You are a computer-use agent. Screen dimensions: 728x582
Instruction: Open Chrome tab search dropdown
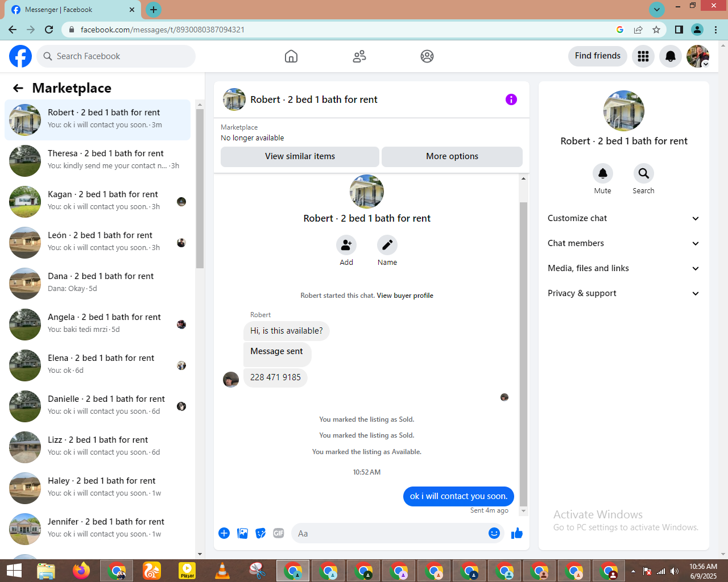point(657,9)
